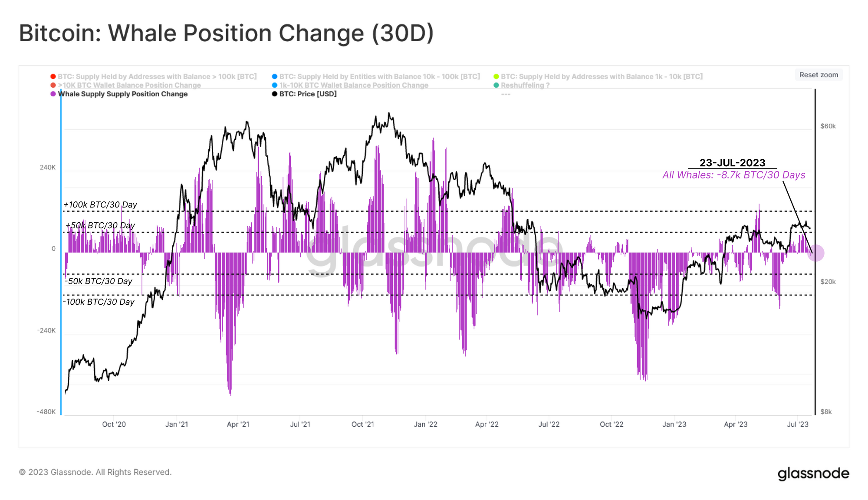This screenshot has width=868, height=500.
Task: Click the green Reshuffeling legend dot
Action: [x=496, y=85]
